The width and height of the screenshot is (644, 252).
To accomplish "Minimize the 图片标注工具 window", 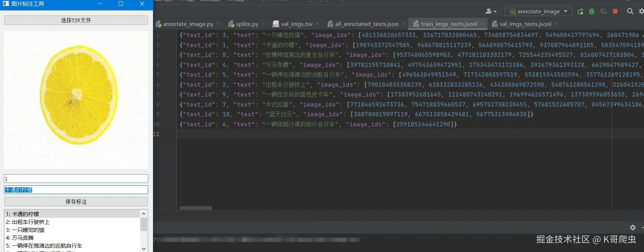I will [x=100, y=4].
